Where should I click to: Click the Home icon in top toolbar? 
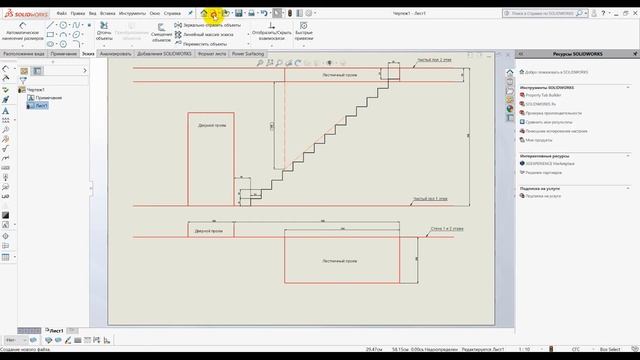204,13
